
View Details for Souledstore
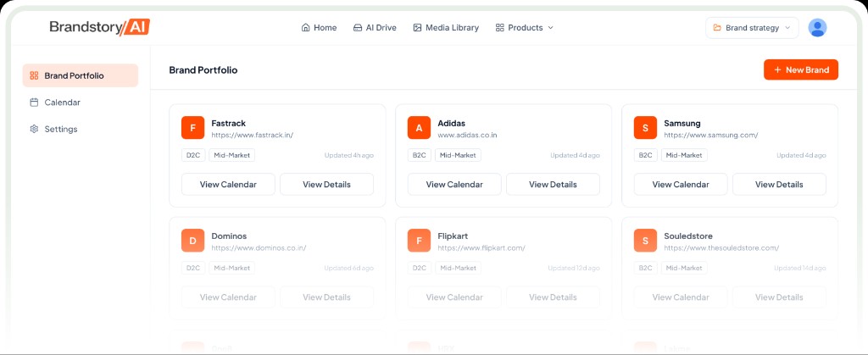point(780,297)
